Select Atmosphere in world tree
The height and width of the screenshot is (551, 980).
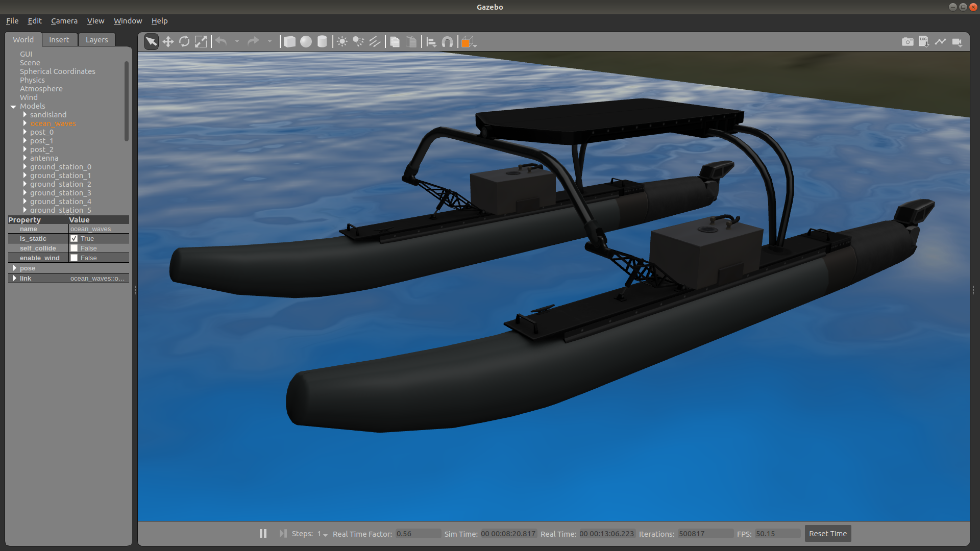tap(41, 89)
